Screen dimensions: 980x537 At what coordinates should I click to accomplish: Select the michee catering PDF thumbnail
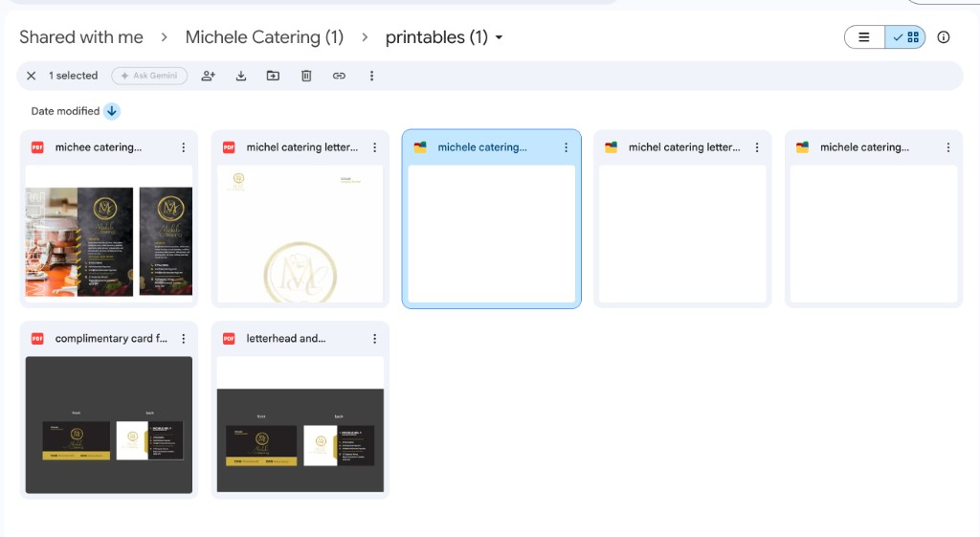pyautogui.click(x=109, y=235)
